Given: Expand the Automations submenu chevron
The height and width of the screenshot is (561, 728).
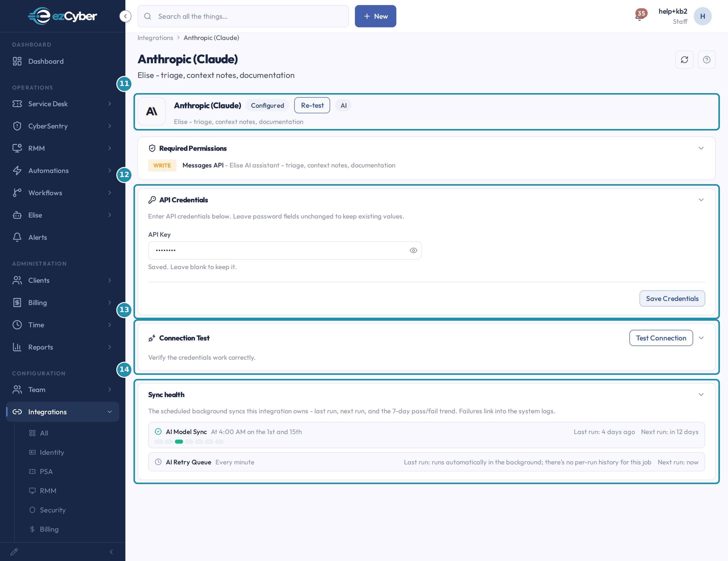Looking at the screenshot, I should [110, 170].
